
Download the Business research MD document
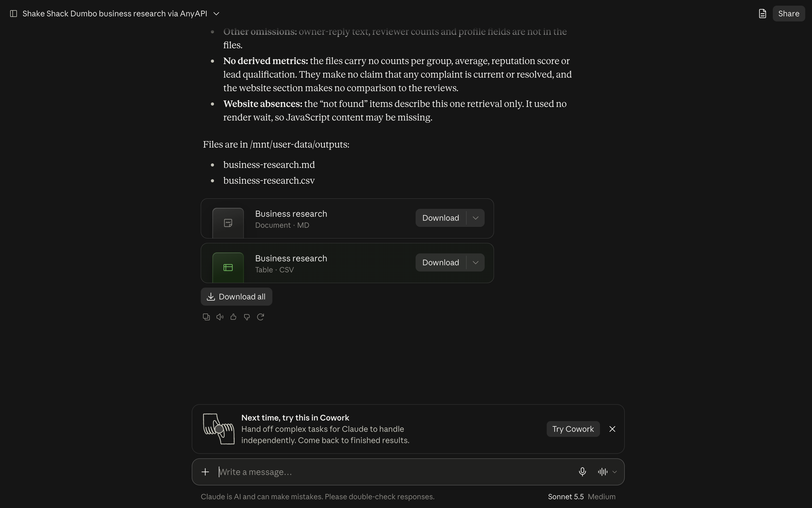441,218
